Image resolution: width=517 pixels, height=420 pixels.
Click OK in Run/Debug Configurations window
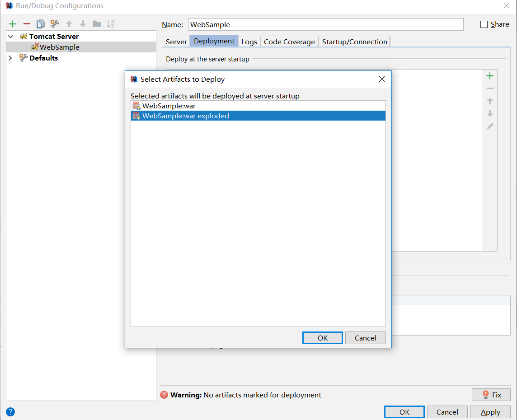(404, 412)
